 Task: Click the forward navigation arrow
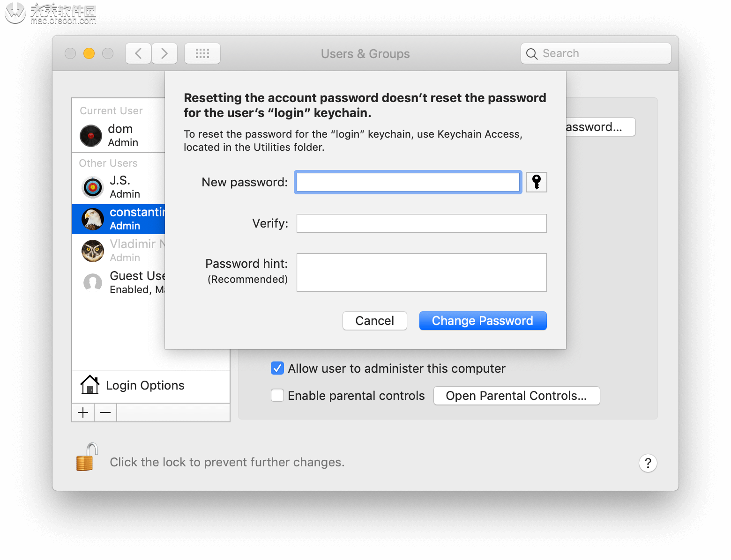point(164,53)
